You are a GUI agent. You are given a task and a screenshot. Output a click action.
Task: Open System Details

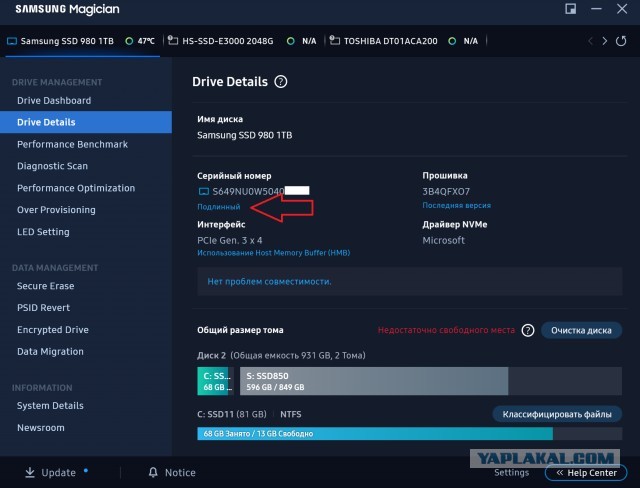click(50, 406)
